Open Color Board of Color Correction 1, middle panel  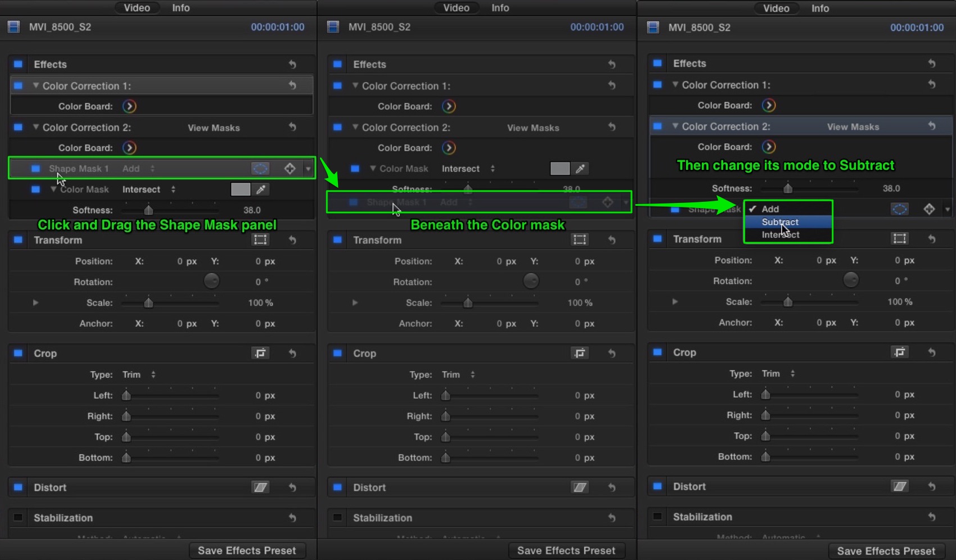[449, 106]
